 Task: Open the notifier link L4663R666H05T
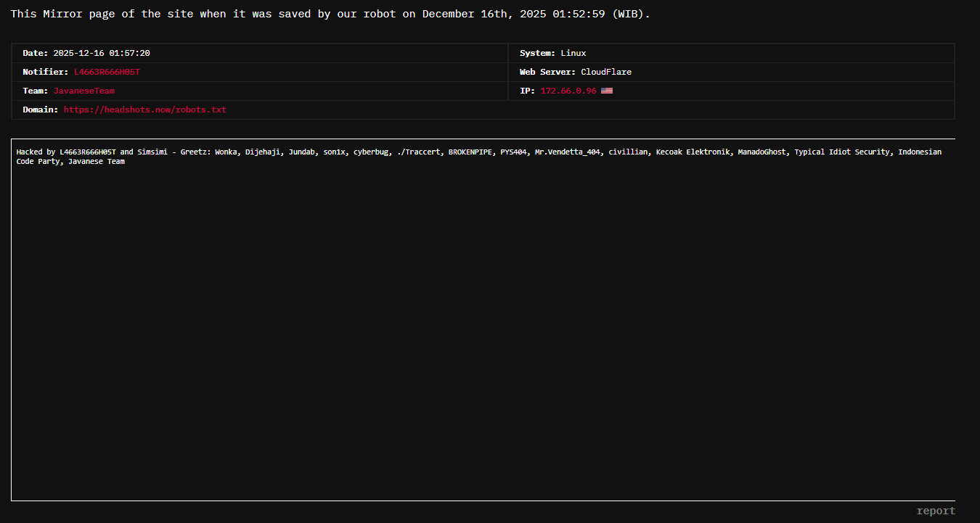[106, 72]
